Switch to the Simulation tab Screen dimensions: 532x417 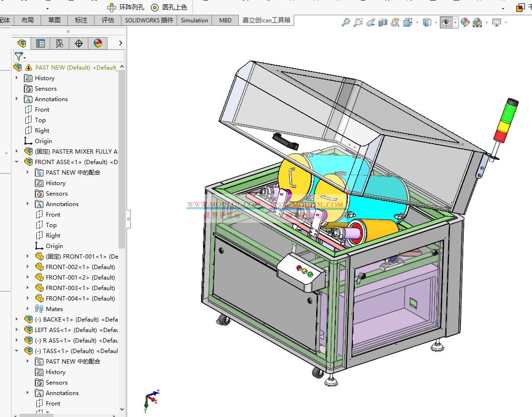(x=194, y=20)
